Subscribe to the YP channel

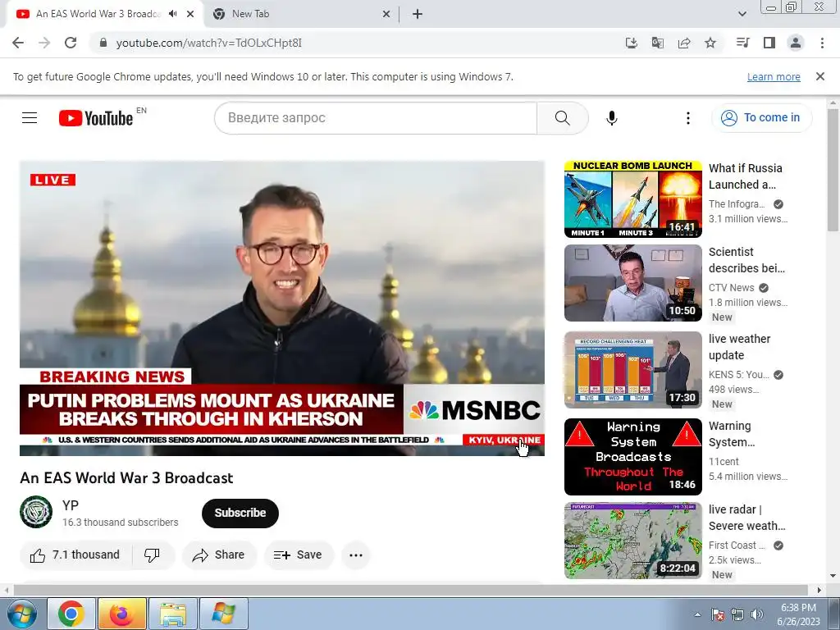coord(240,513)
